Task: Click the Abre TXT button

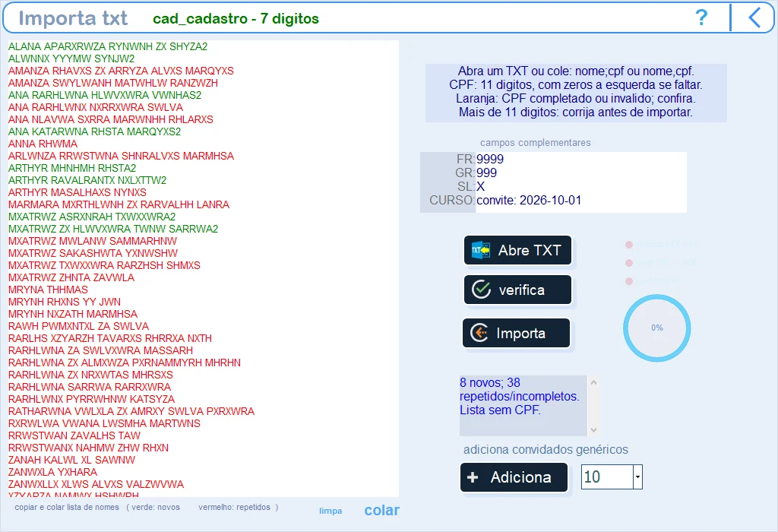Action: pyautogui.click(x=517, y=250)
